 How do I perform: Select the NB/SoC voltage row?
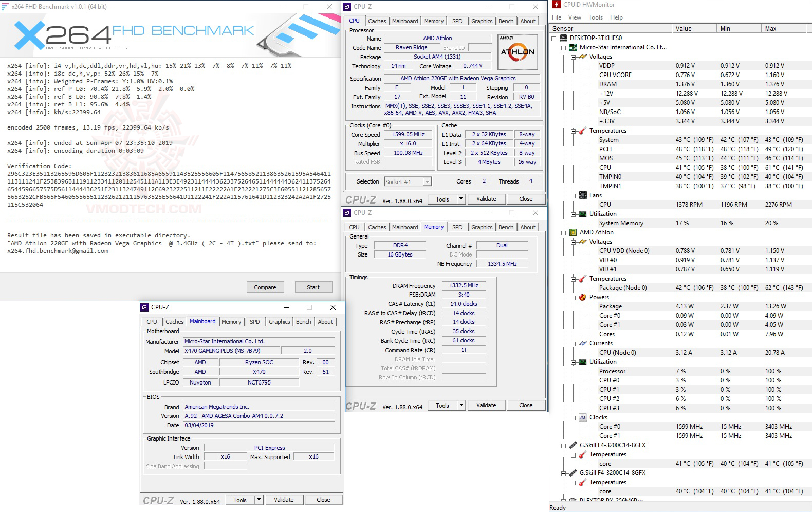point(681,112)
